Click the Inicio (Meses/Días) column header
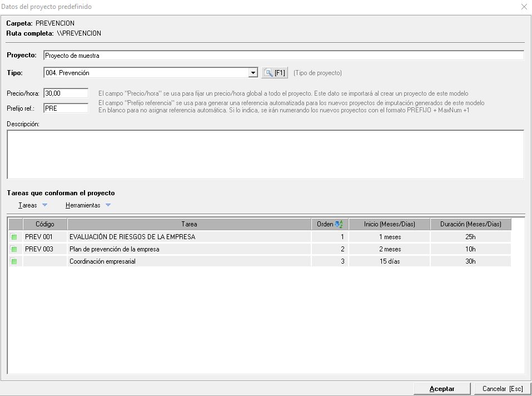 [x=389, y=224]
